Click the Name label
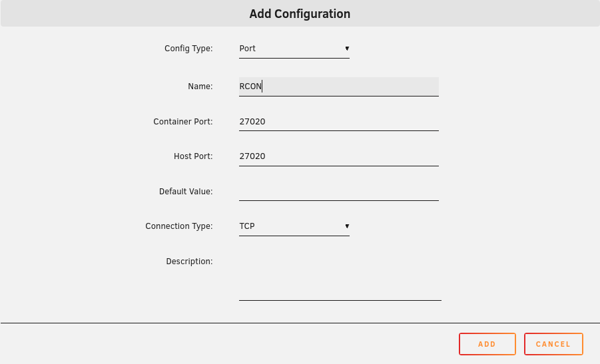 [x=200, y=87]
